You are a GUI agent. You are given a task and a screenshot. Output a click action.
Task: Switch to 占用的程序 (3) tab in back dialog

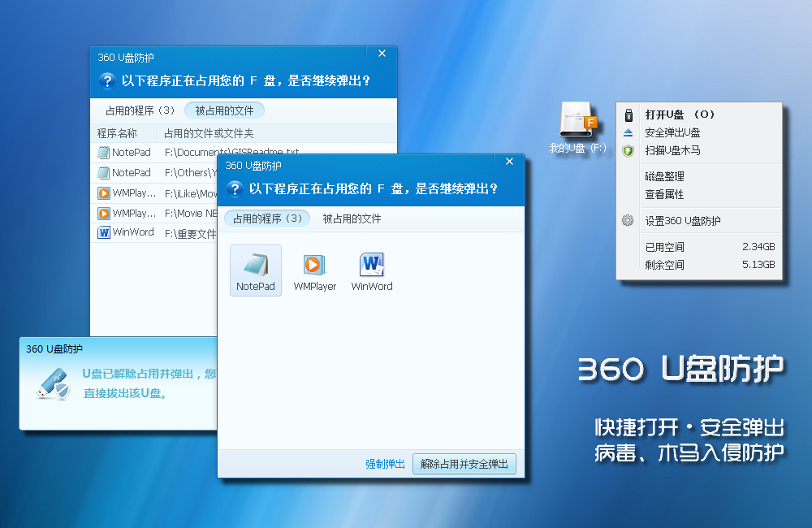pyautogui.click(x=140, y=110)
